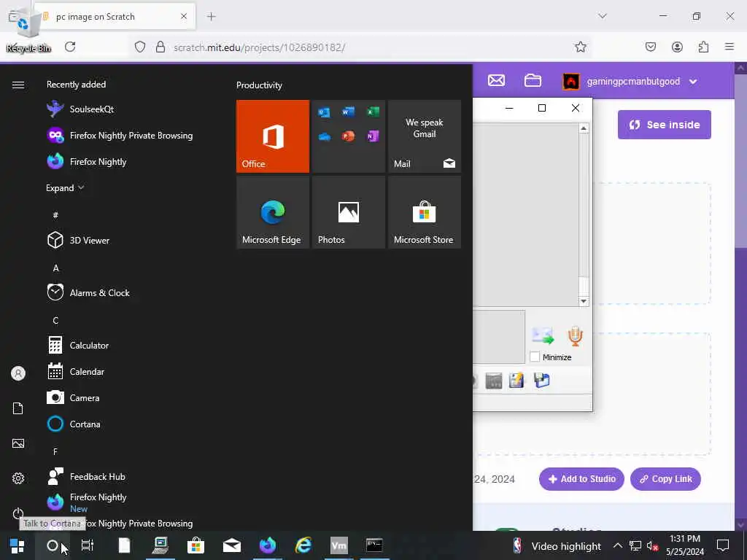Show hidden system tray icons
The height and width of the screenshot is (560, 747).
[x=617, y=545]
